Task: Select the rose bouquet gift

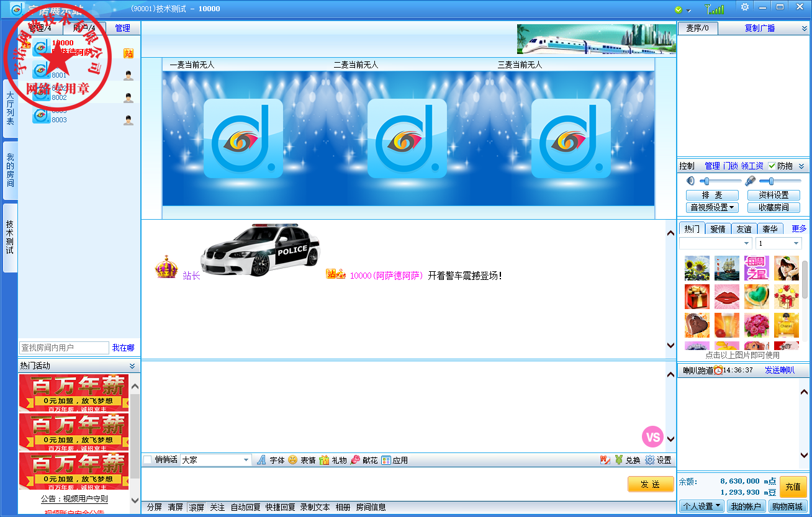Action: [757, 325]
